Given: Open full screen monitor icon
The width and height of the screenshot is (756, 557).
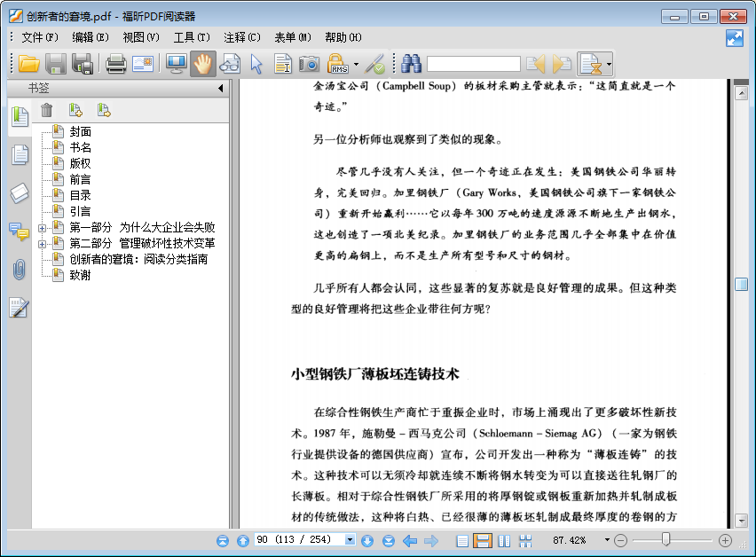Looking at the screenshot, I should coord(177,64).
